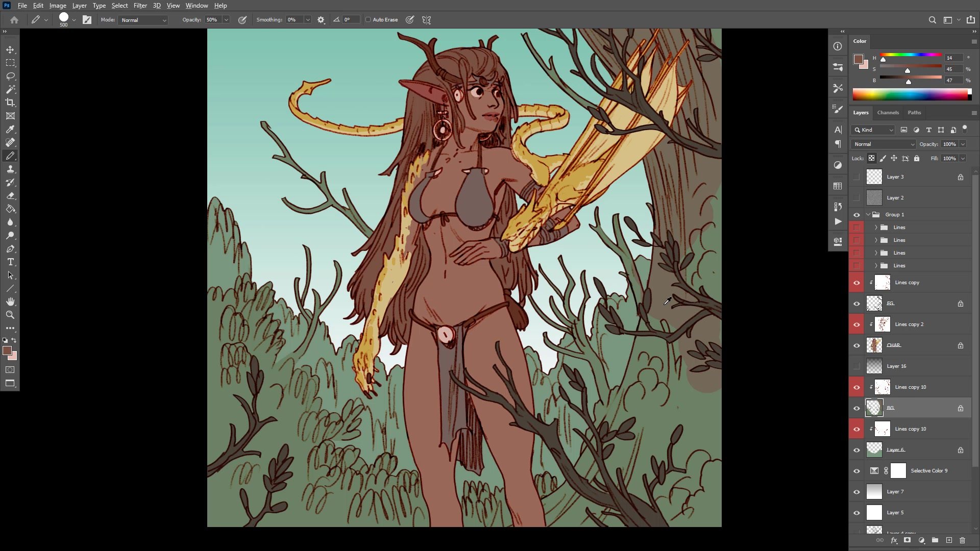This screenshot has height=551, width=980.
Task: Activate the Zoom tool
Action: 10,315
